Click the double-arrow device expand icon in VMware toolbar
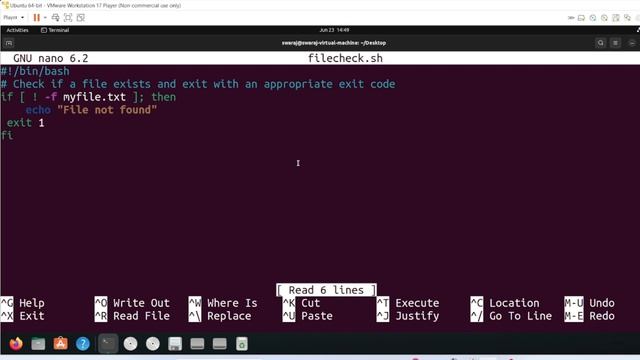This screenshot has height=360, width=640. click(571, 18)
